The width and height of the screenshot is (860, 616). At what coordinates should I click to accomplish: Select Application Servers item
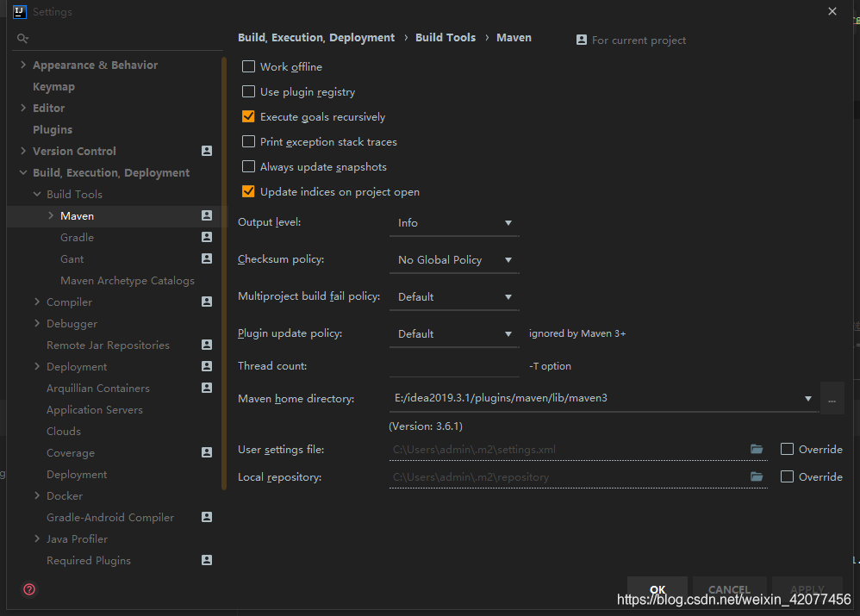coord(94,410)
